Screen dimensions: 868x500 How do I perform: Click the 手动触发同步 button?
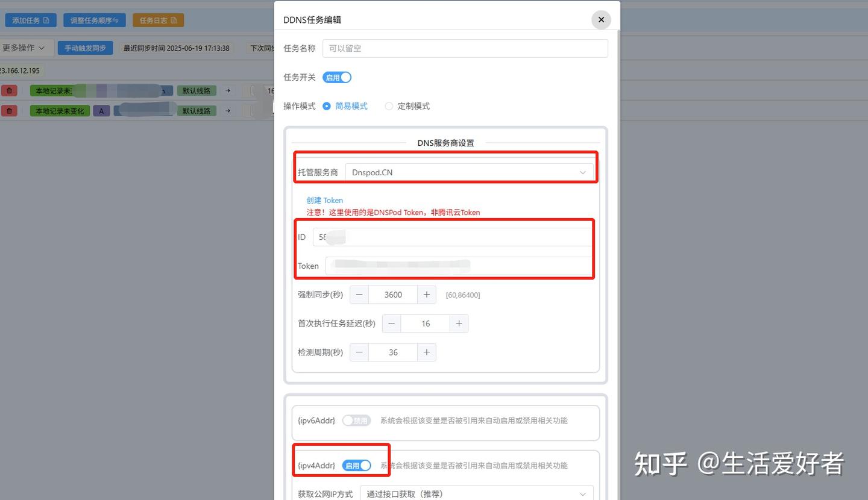tap(85, 48)
